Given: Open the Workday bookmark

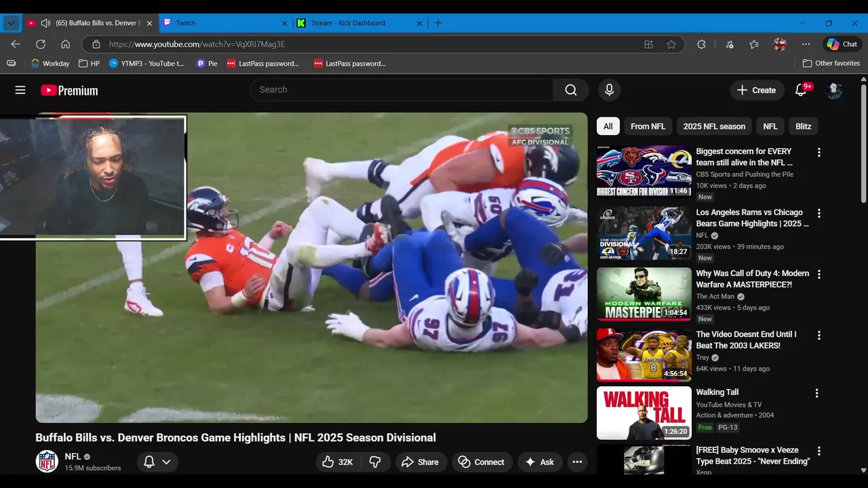Looking at the screenshot, I should point(50,63).
